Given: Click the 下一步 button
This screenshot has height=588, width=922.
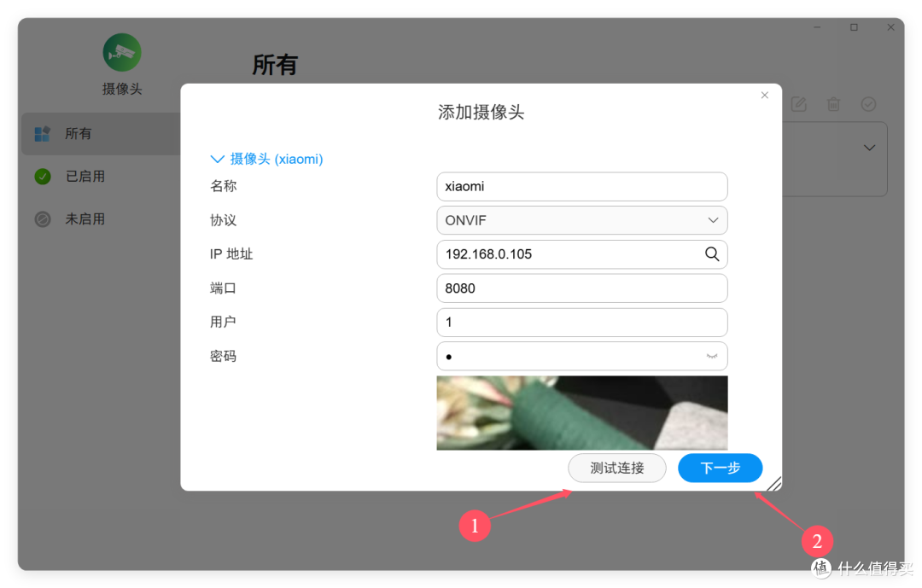Looking at the screenshot, I should click(720, 468).
